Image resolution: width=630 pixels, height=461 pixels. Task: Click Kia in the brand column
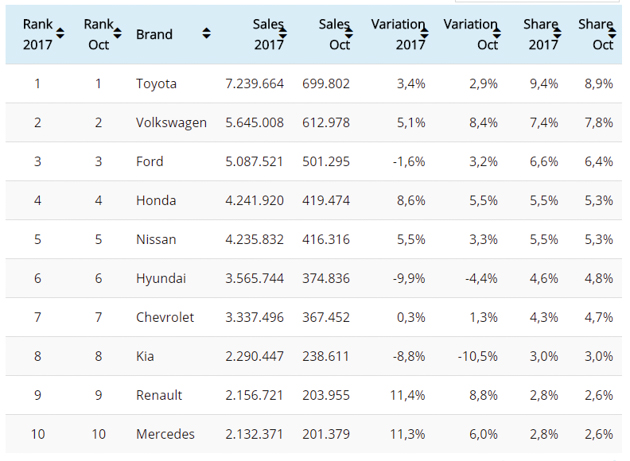[x=146, y=356]
